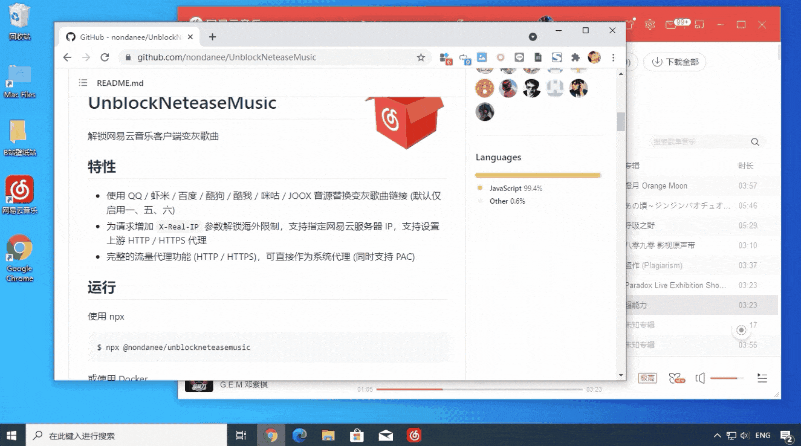This screenshot has height=446, width=801.
Task: Click the now-playing album thumbnail in NetEase
Action: click(x=198, y=387)
